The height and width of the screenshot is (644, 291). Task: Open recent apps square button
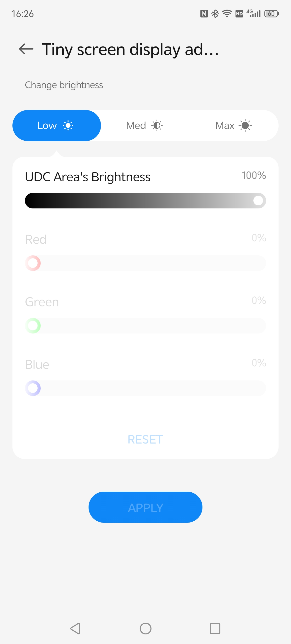[x=215, y=628]
